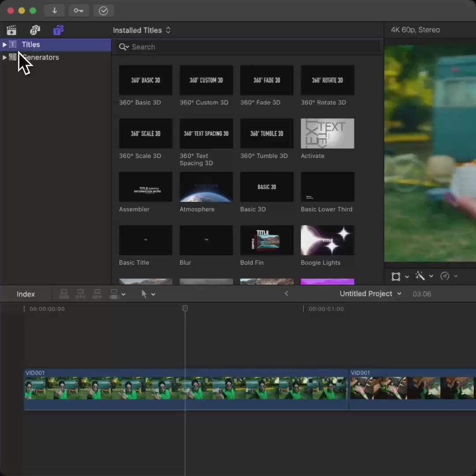Show the Photos and Audio sidebar

click(x=35, y=30)
